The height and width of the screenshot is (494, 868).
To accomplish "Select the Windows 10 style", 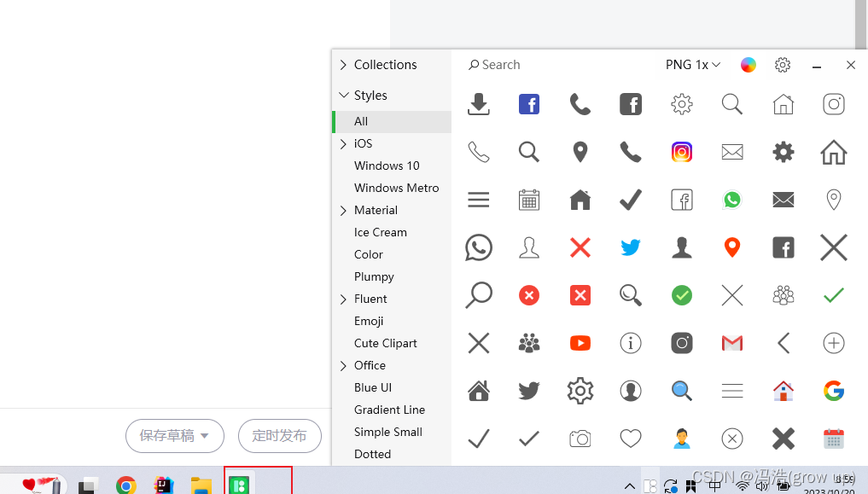I will (x=387, y=166).
